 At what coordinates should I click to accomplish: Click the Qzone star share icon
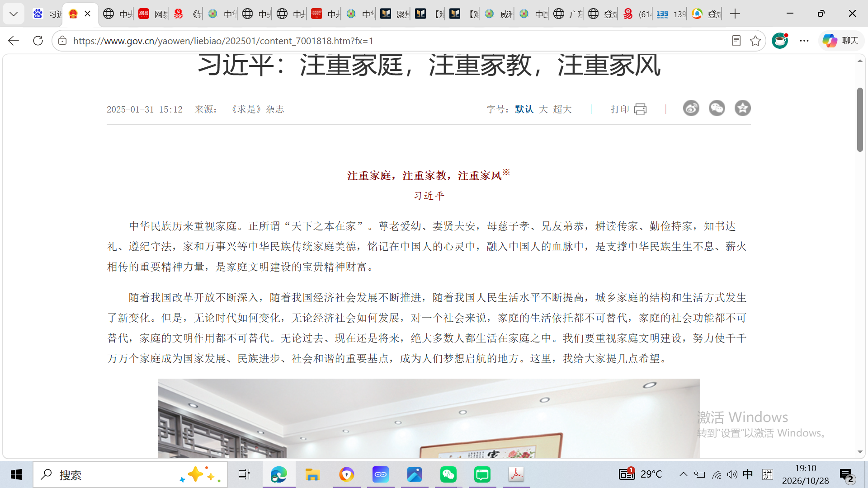coord(742,108)
